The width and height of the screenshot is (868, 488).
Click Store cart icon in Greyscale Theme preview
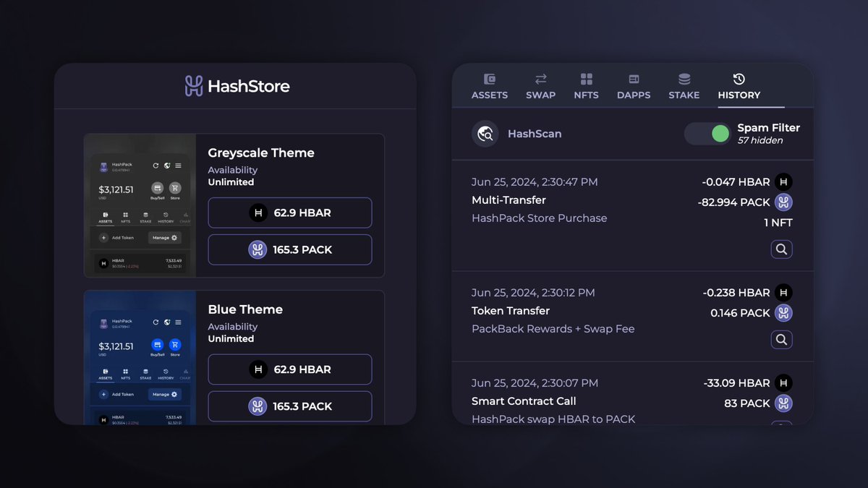175,189
